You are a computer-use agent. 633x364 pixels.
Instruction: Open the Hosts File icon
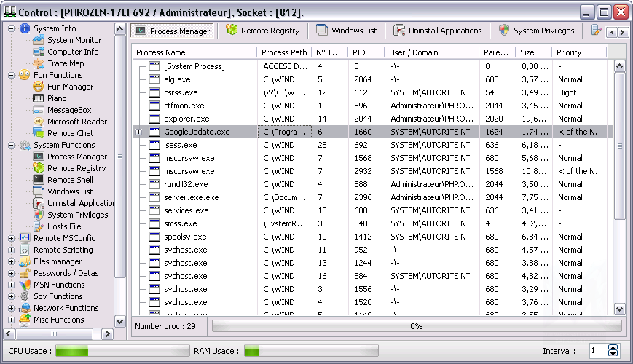pyautogui.click(x=39, y=226)
